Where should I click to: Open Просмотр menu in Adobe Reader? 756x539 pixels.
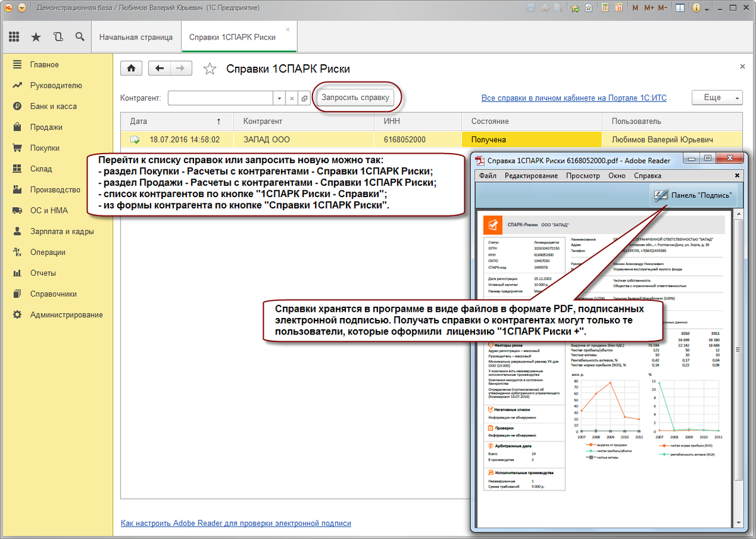584,175
